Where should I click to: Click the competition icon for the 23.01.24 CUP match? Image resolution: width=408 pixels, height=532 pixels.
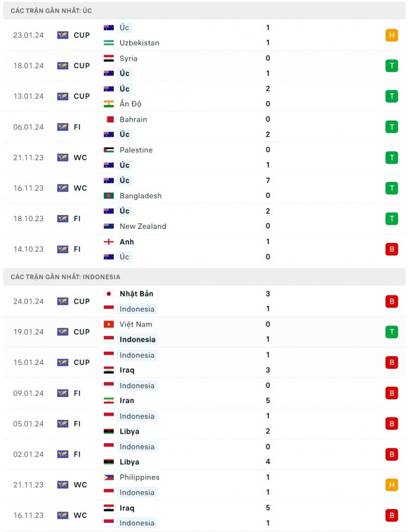[x=63, y=35]
